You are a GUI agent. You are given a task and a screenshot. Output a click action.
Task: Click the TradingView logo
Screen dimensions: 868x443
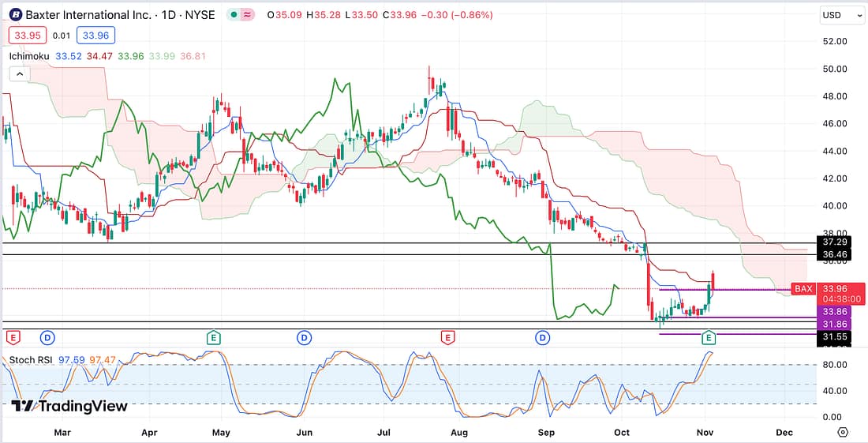(69, 406)
